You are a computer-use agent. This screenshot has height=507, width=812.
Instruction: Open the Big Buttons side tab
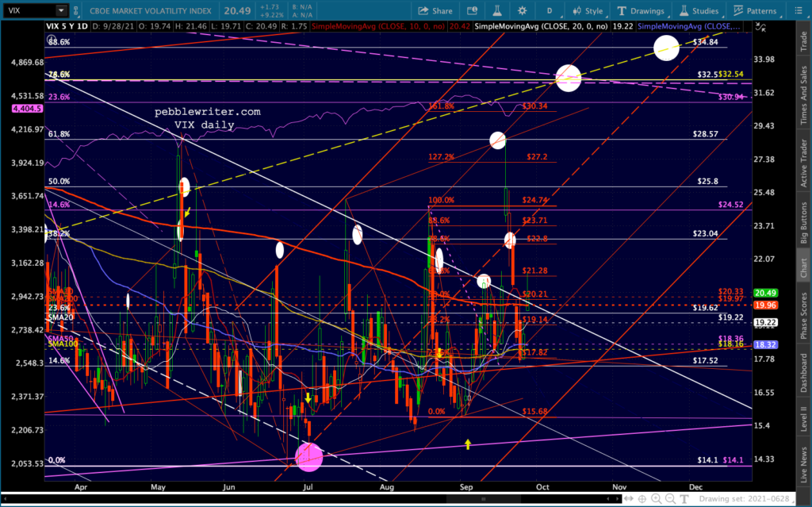804,222
